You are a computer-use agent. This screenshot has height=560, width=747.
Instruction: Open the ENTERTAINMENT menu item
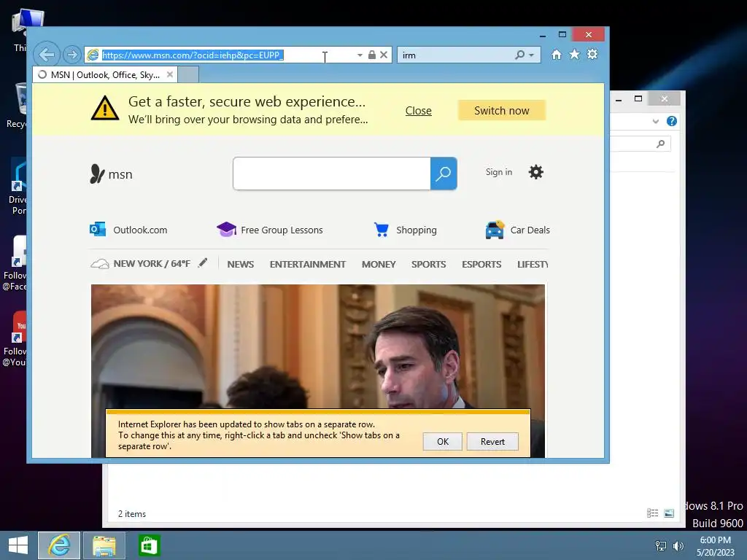[x=308, y=264]
